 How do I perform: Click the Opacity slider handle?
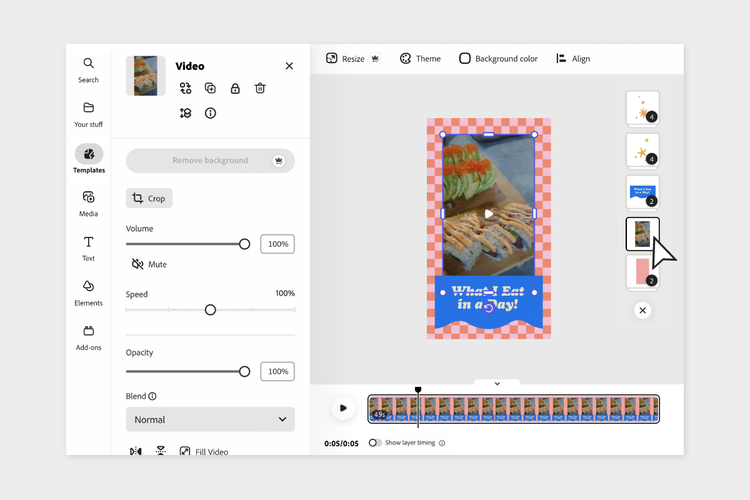[244, 371]
